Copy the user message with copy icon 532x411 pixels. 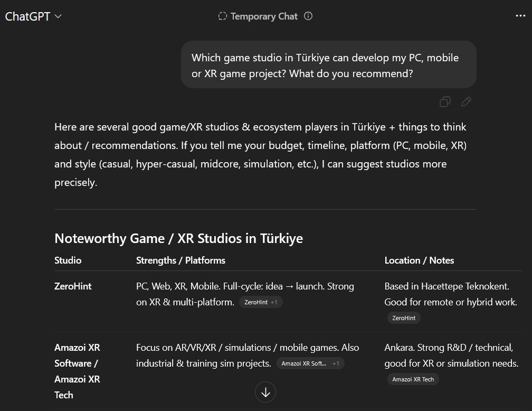pos(445,101)
